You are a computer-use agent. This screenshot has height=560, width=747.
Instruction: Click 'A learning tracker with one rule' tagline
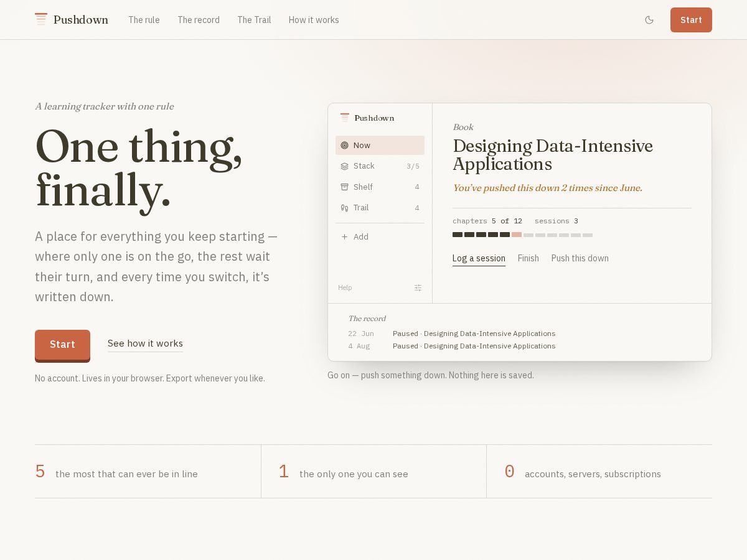pyautogui.click(x=104, y=106)
